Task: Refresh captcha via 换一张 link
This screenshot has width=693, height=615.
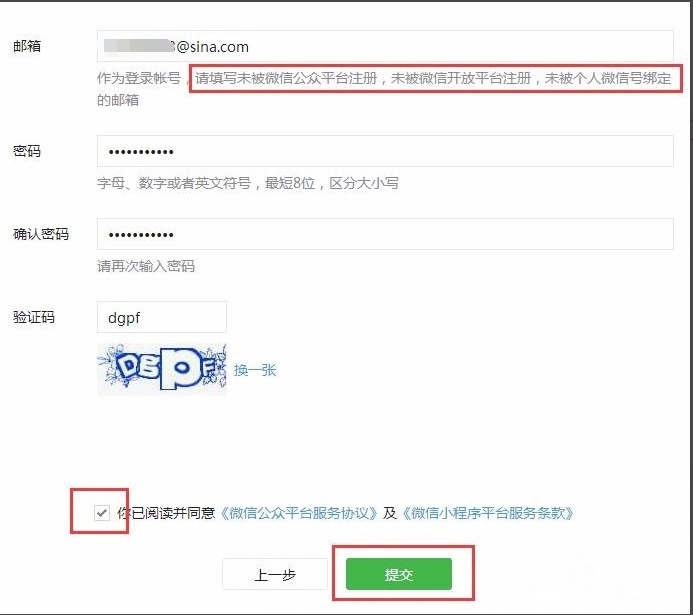Action: [255, 370]
